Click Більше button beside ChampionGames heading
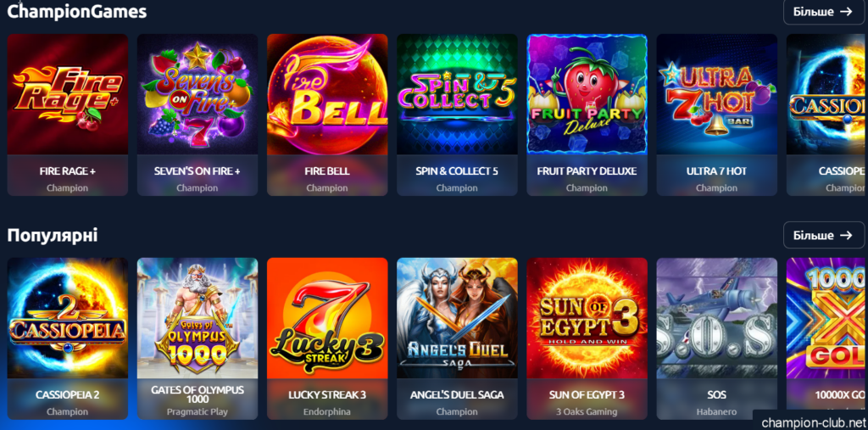The height and width of the screenshot is (430, 868). point(823,12)
